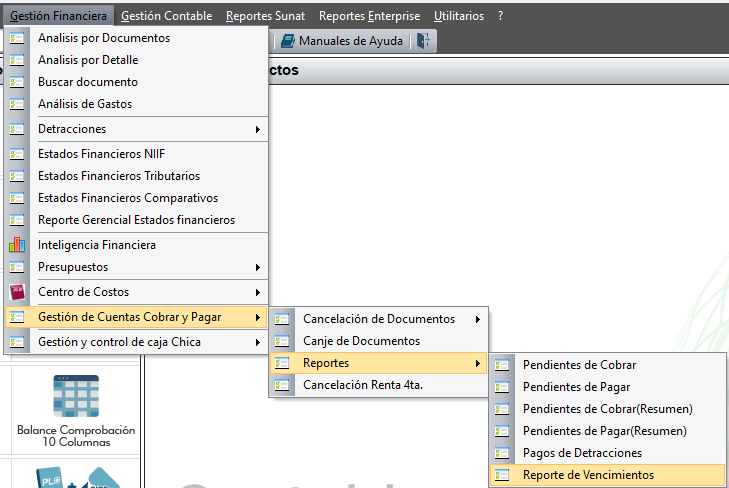Click the icon beside Buscar documento

coord(17,82)
